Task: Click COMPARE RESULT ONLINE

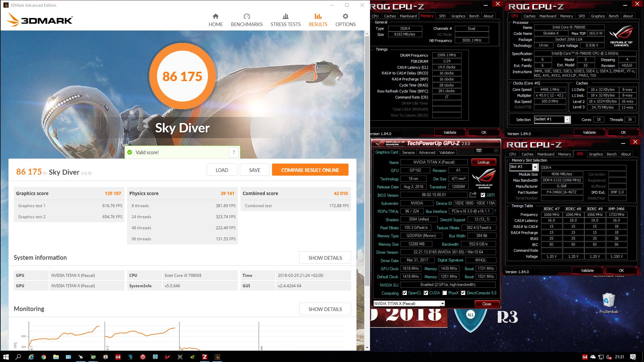Action: [x=310, y=170]
